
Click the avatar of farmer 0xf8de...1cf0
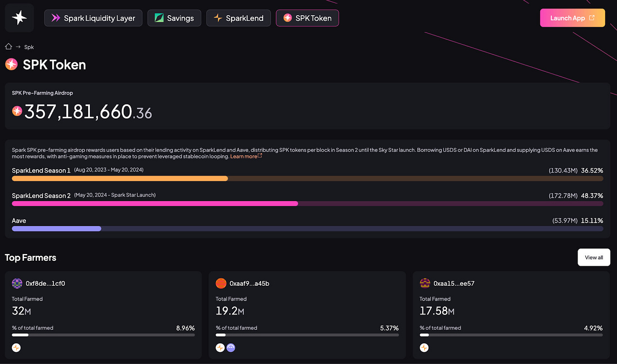click(17, 283)
